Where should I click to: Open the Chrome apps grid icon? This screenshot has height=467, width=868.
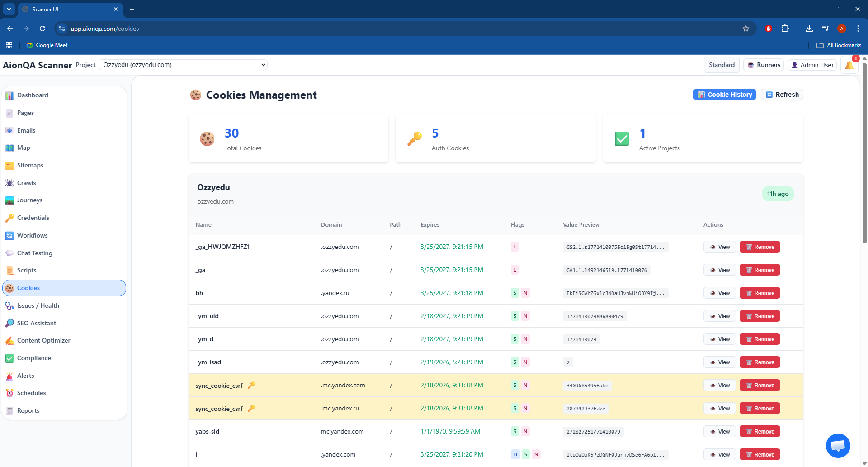[x=9, y=45]
